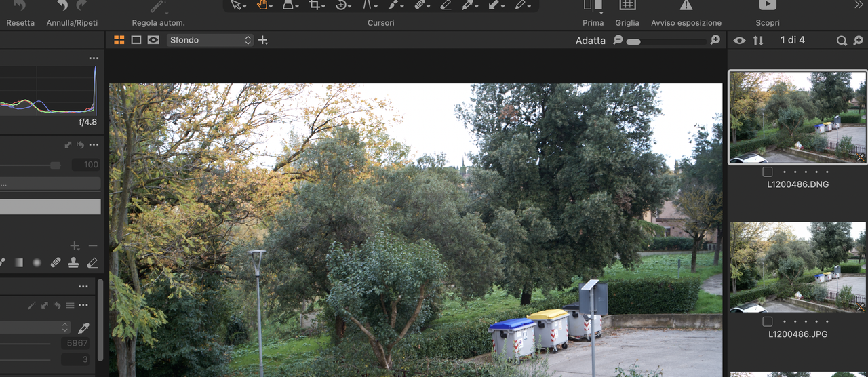Click the 1 di 4 image counter

pyautogui.click(x=793, y=40)
